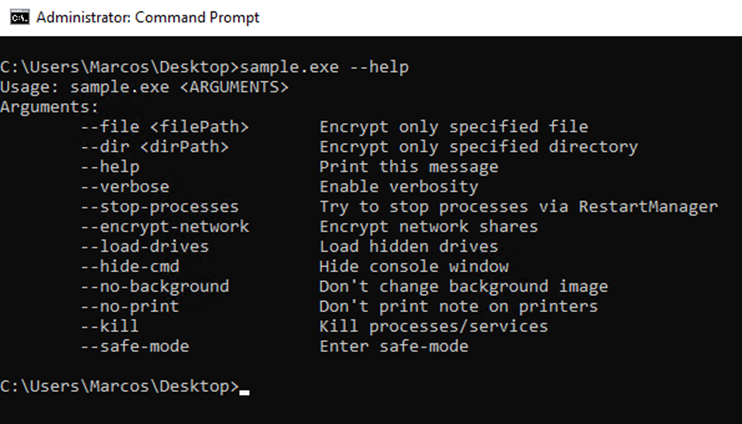Click the --dir <dirPath> argument
The width and height of the screenshot is (742, 424).
(x=155, y=147)
